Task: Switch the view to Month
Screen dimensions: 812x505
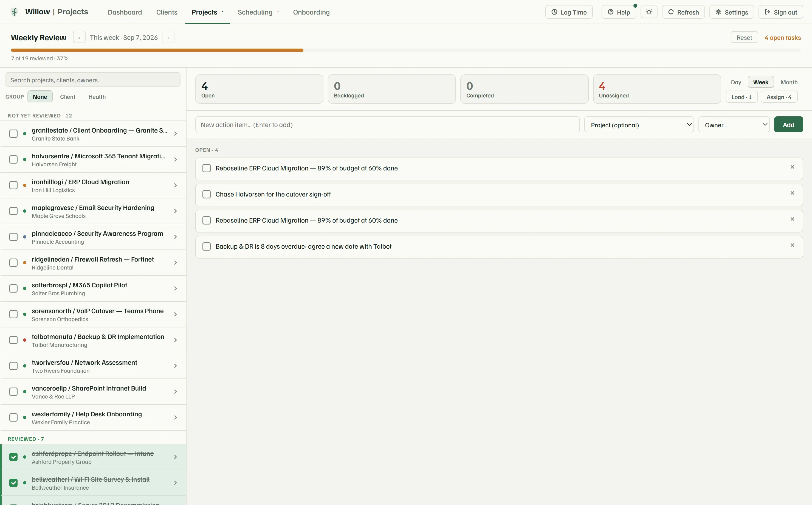Action: (x=789, y=82)
